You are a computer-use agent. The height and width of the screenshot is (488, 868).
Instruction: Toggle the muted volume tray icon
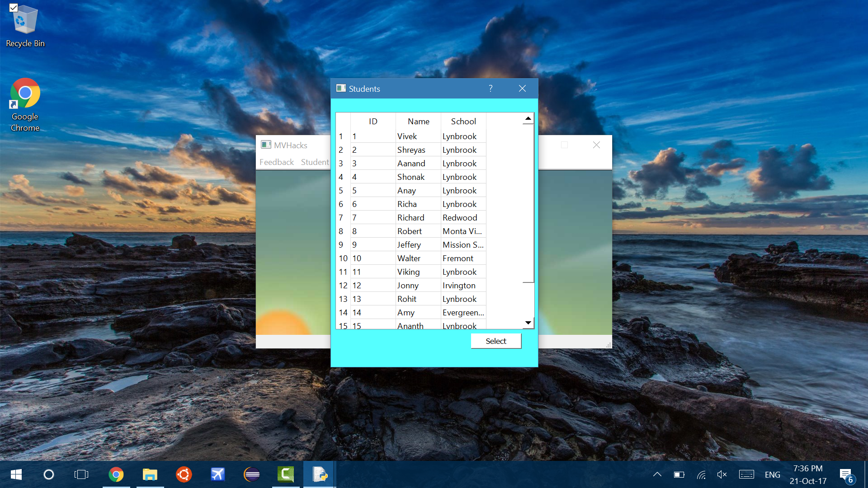722,474
